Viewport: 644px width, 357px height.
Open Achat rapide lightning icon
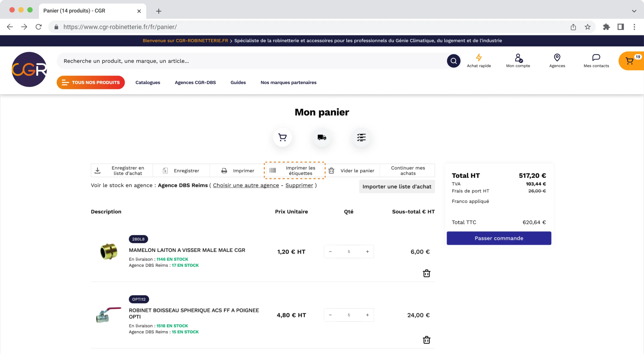point(479,57)
